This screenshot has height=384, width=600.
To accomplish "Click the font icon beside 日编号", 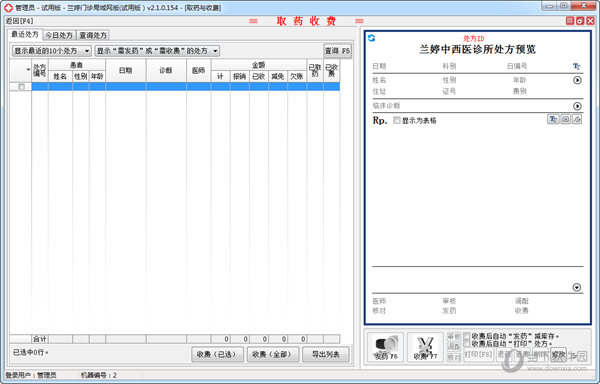I will click(x=577, y=67).
